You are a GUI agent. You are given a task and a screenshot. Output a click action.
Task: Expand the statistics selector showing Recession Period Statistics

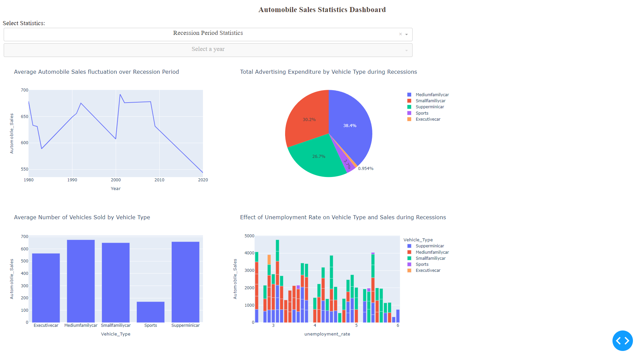[208, 34]
